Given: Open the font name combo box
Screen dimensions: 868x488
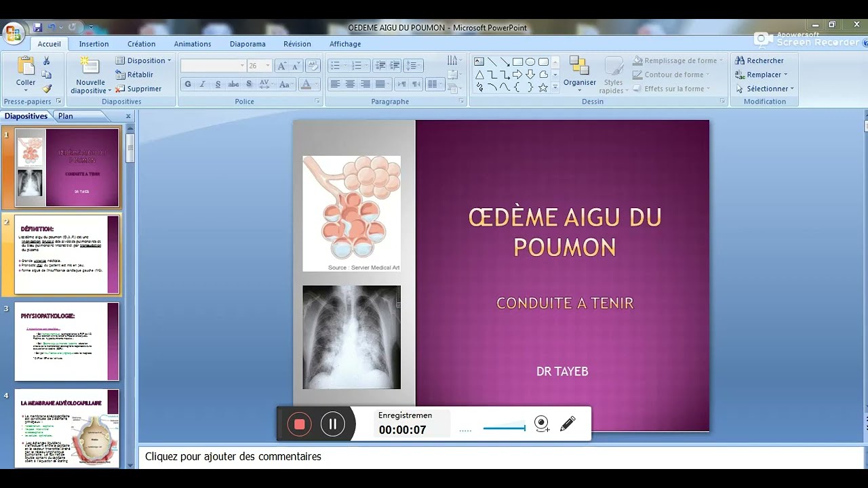Looking at the screenshot, I should pos(214,66).
